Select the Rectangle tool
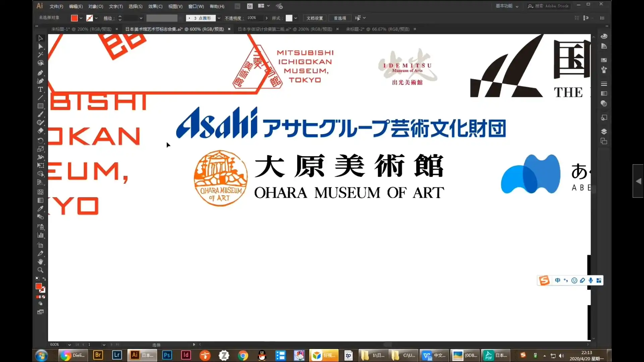Screen dimensions: 644x362 (40, 106)
